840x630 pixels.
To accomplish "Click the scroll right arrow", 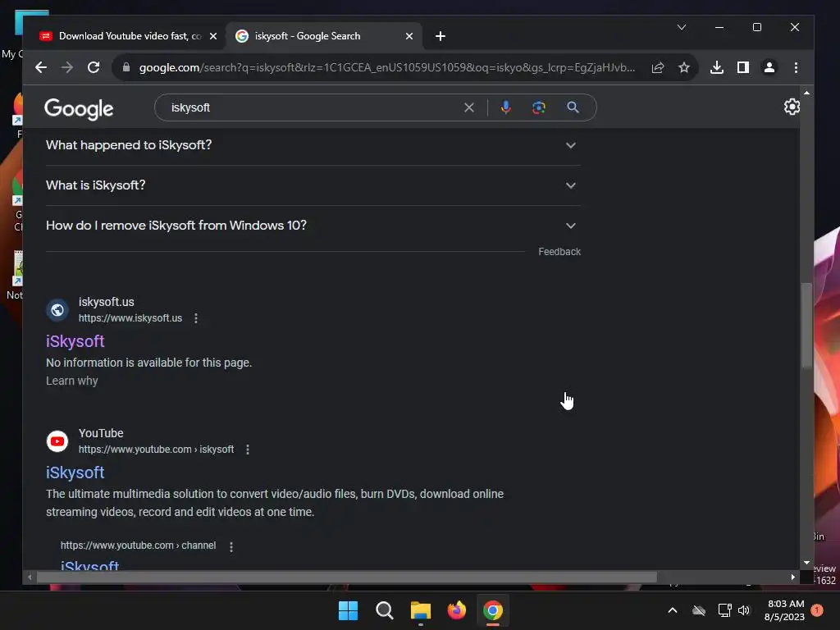I will 793,577.
